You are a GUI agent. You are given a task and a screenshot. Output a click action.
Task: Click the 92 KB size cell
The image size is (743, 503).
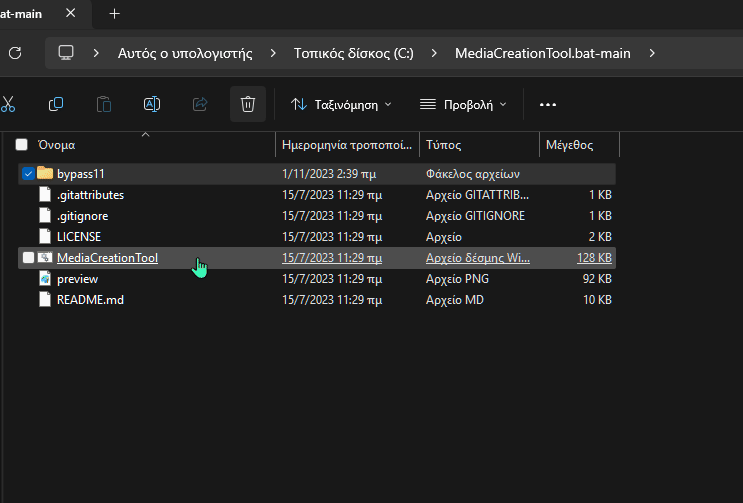tap(597, 279)
